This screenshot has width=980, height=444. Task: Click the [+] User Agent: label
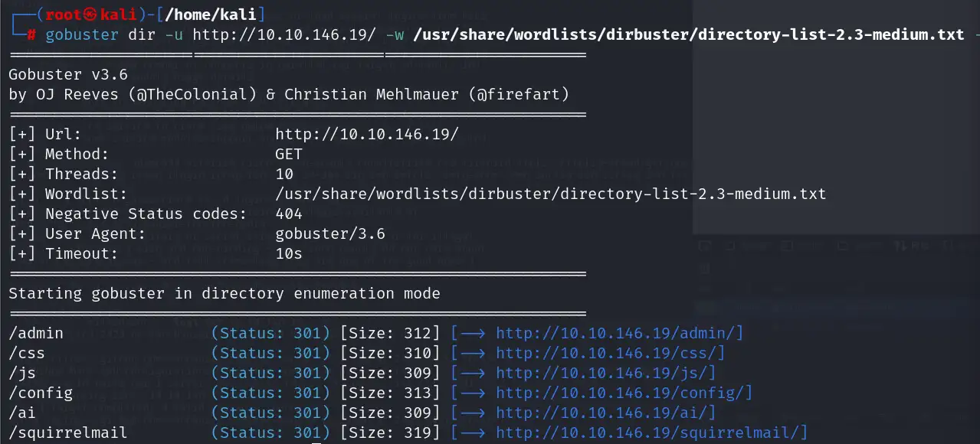pos(77,233)
